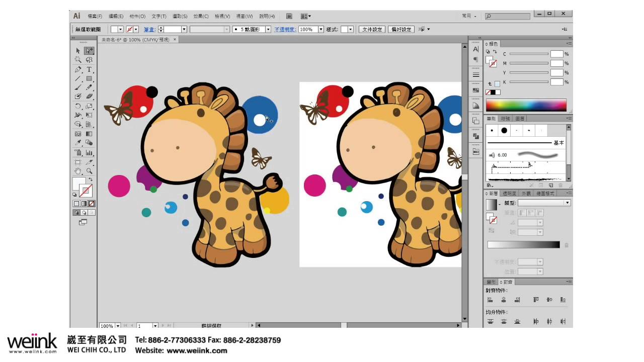Click the 文件設定 button
Screen dimensions: 644x362
[372, 30]
